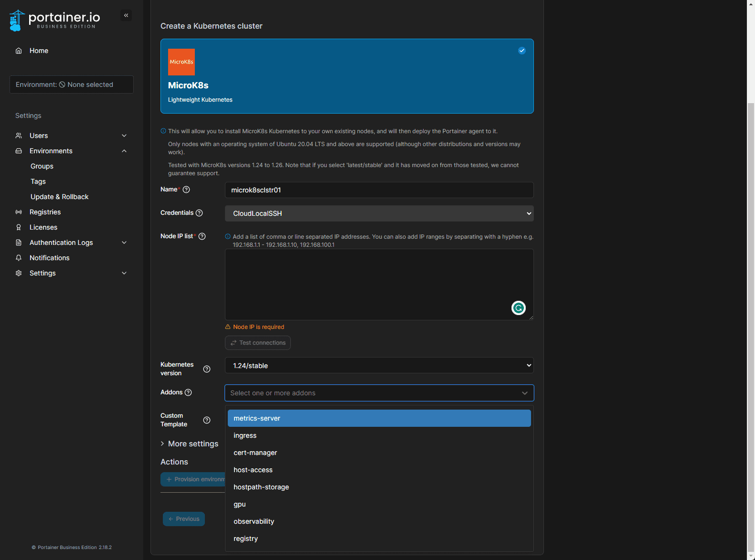The width and height of the screenshot is (755, 560).
Task: Click the Previous button
Action: pos(184,519)
